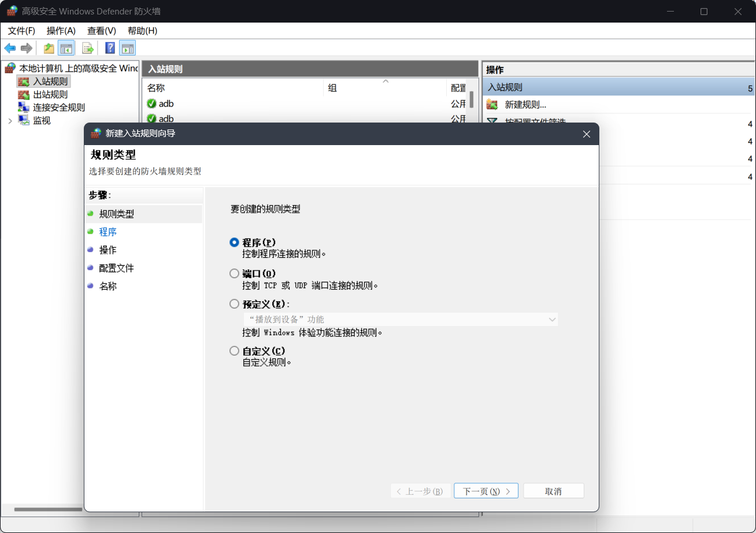Viewport: 756px width, 533px height.
Task: Click the blue help question mark icon
Action: pyautogui.click(x=110, y=48)
